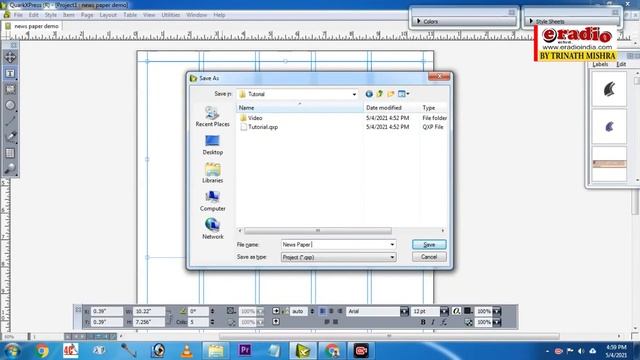Open the Views menu icon in Save As
640x360 pixels.
point(404,94)
